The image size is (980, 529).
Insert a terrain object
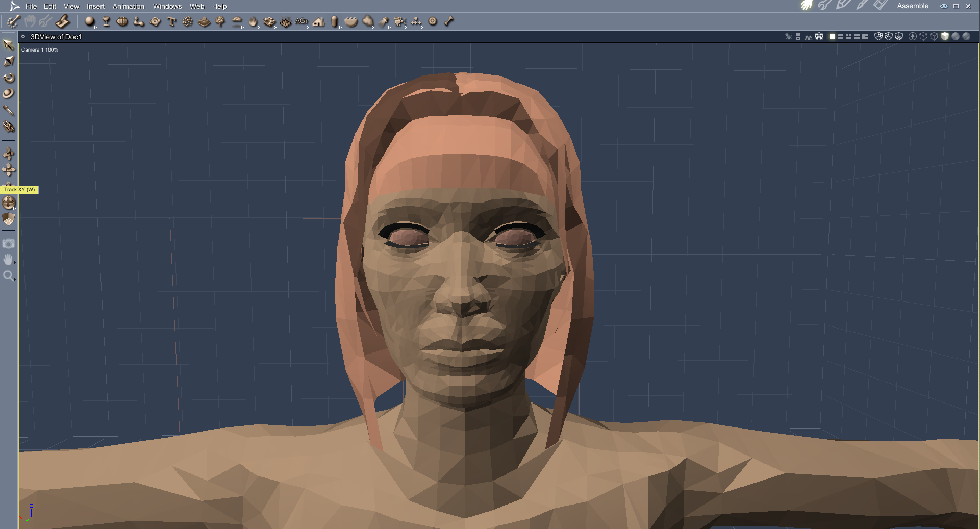tap(204, 21)
